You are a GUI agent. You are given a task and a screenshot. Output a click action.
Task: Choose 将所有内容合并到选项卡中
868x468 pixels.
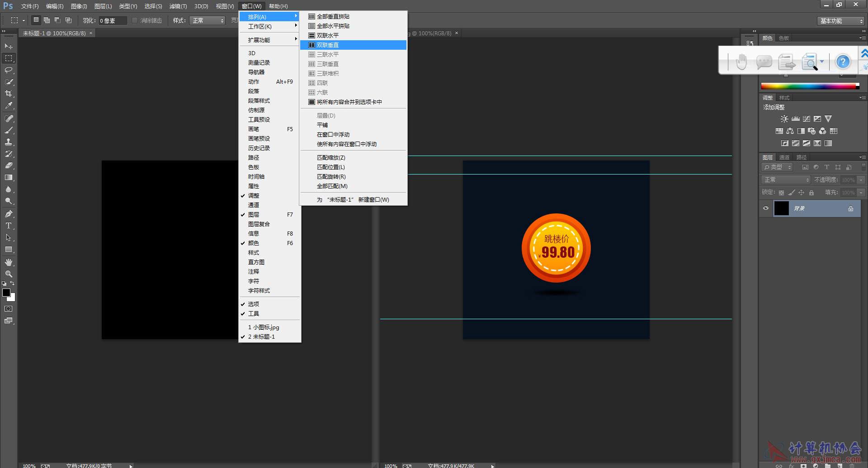point(354,102)
